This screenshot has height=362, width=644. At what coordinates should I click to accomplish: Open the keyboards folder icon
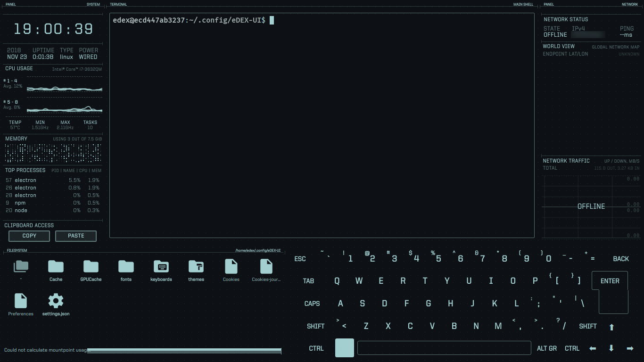click(x=161, y=267)
